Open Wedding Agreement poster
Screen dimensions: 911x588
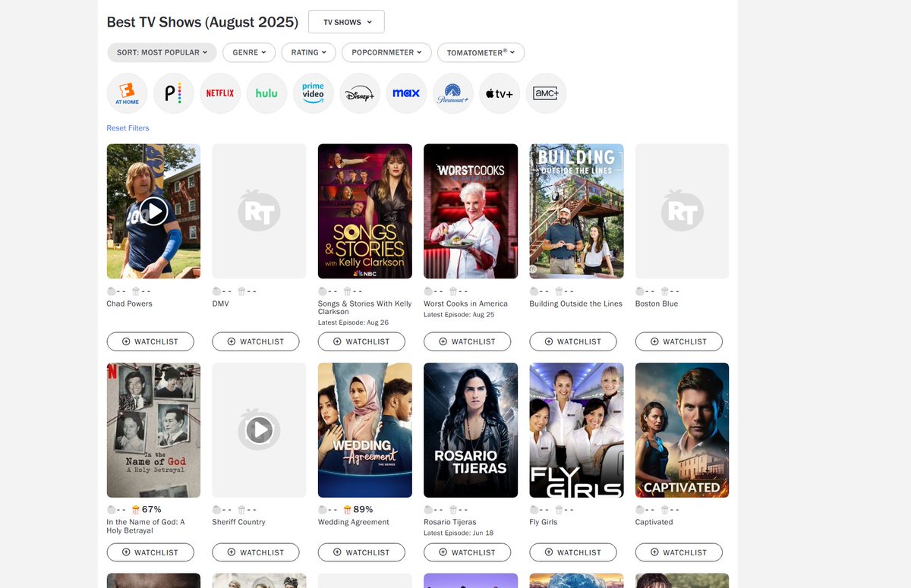365,430
